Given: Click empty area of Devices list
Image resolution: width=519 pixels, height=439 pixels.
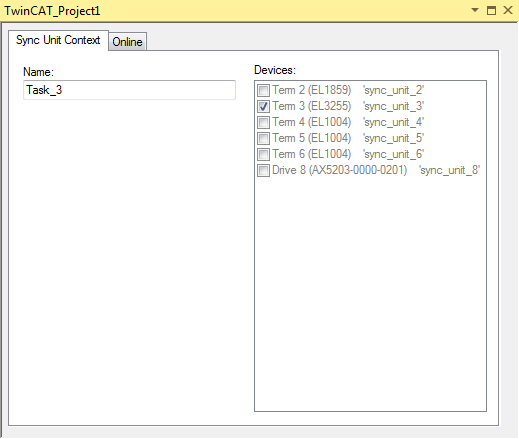Looking at the screenshot, I should [x=370, y=293].
